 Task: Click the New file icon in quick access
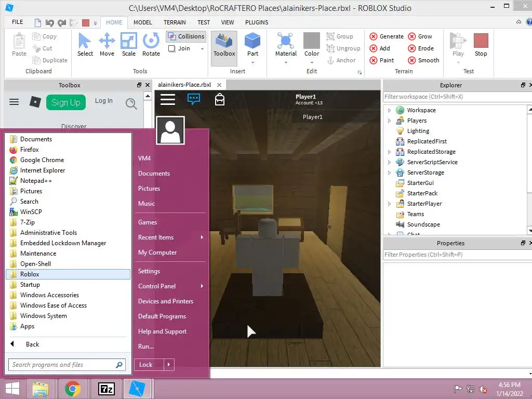pyautogui.click(x=38, y=23)
